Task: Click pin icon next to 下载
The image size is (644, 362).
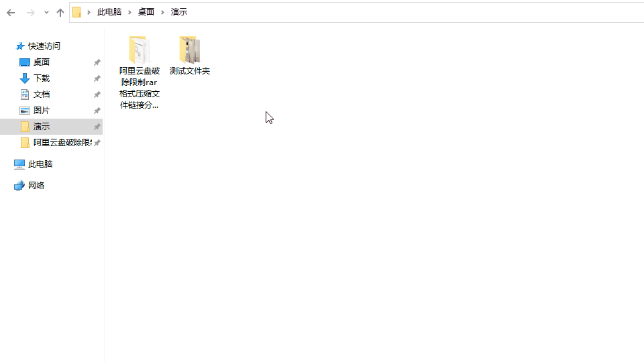Action: click(x=97, y=78)
